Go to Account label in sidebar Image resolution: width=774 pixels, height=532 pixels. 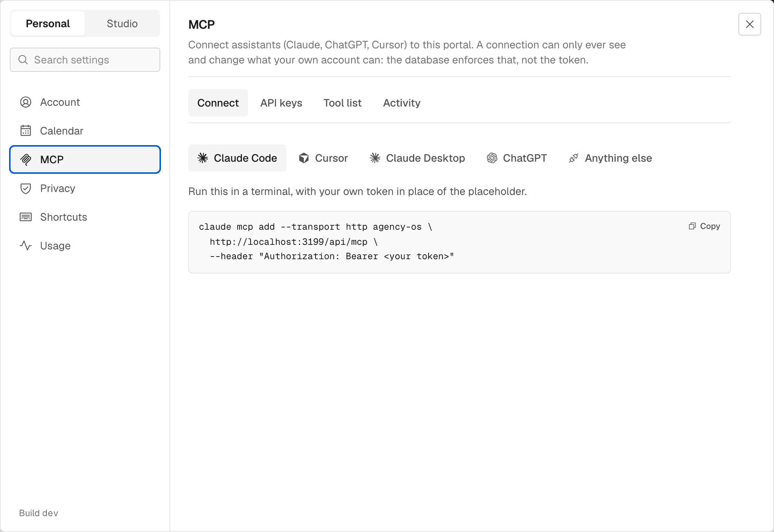(60, 102)
